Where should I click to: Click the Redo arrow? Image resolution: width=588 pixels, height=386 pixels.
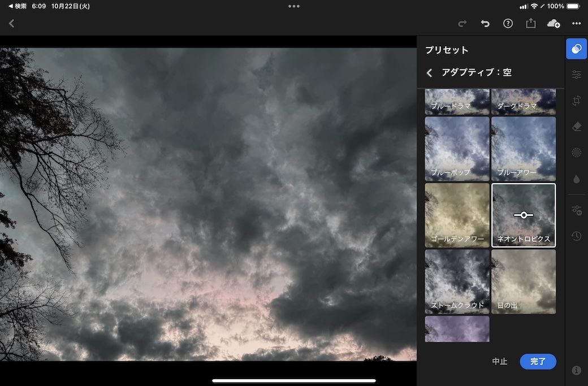[462, 23]
